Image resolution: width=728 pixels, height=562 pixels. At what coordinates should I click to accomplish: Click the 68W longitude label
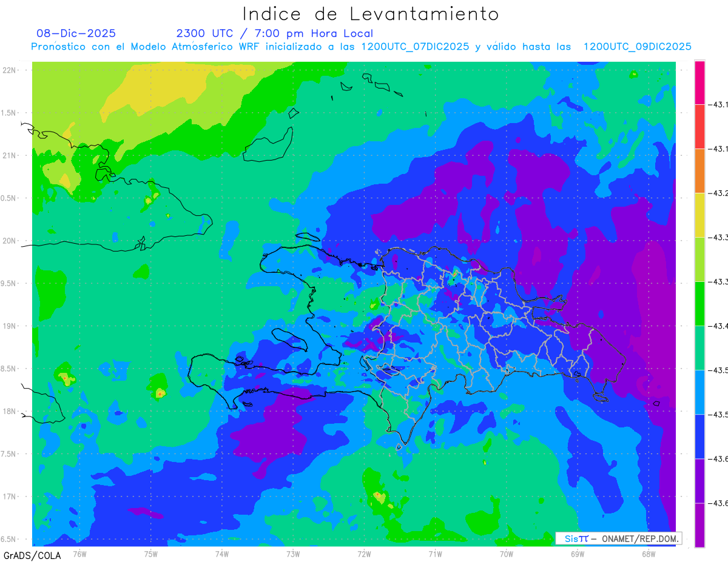pyautogui.click(x=649, y=554)
